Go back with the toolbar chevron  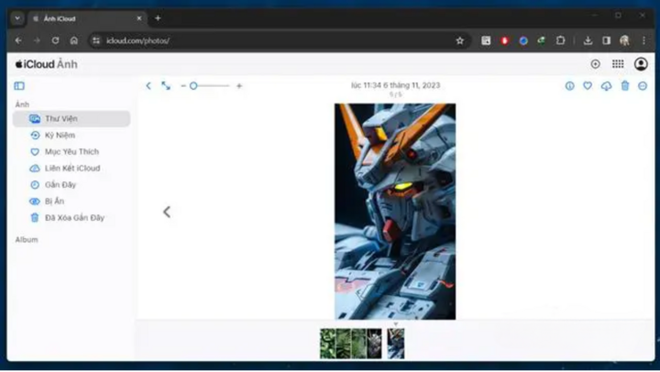tap(149, 86)
